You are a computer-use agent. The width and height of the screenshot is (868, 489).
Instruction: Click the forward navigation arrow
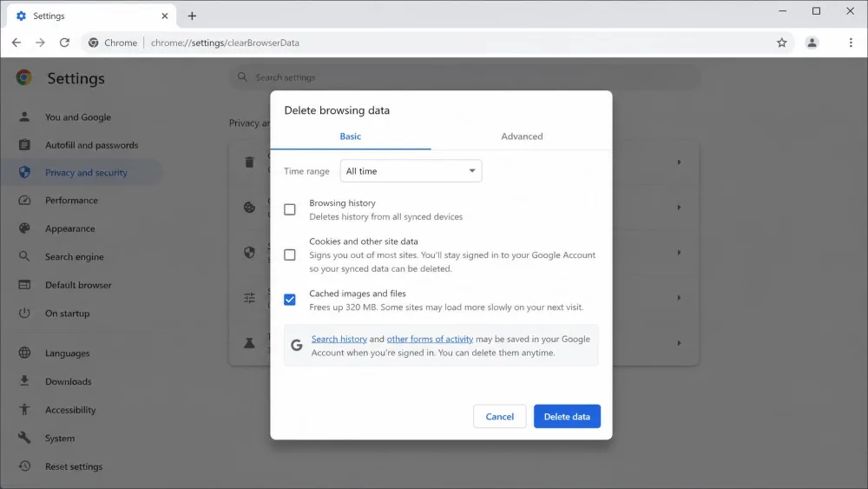(40, 43)
